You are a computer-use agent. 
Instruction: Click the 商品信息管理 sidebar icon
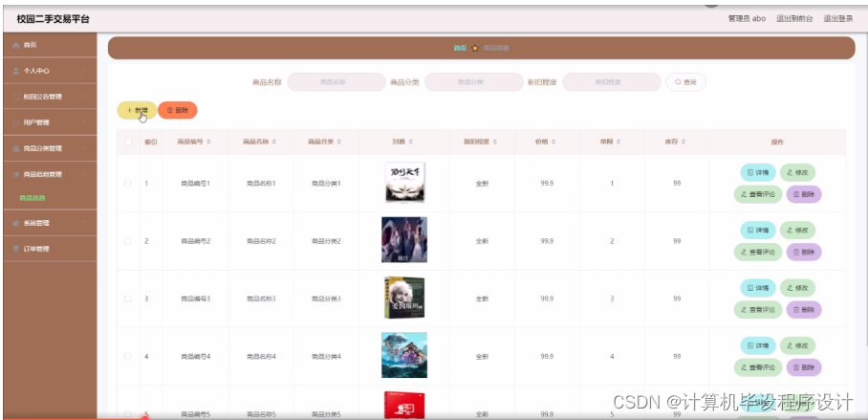click(x=16, y=174)
